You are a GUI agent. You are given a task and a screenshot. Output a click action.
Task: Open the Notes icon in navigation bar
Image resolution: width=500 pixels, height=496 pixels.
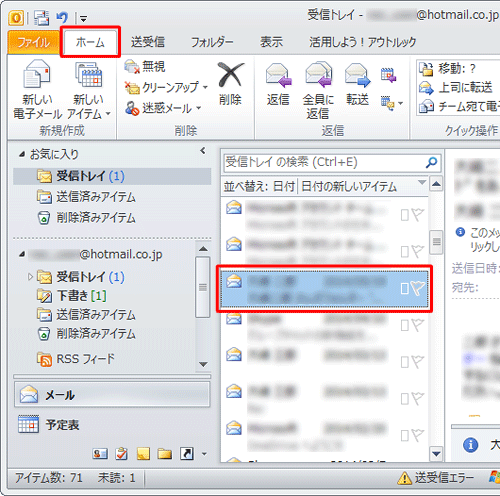pos(143,454)
